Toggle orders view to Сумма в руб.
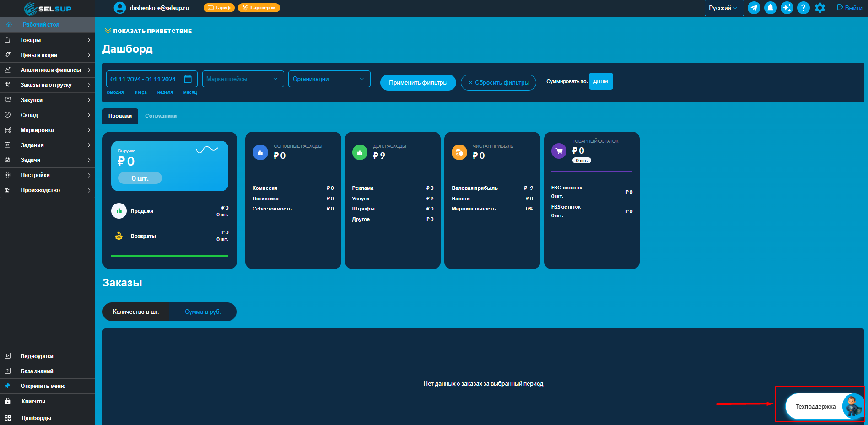The width and height of the screenshot is (868, 425). coord(203,312)
